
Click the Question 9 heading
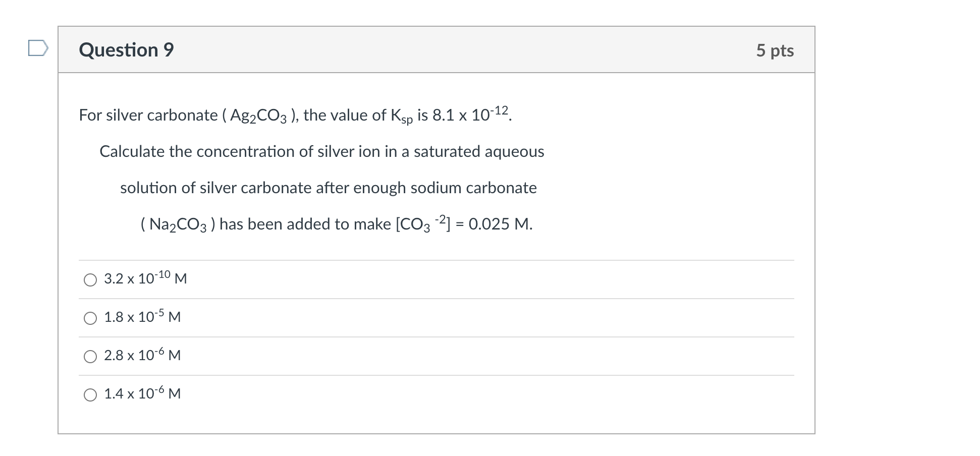(x=127, y=49)
